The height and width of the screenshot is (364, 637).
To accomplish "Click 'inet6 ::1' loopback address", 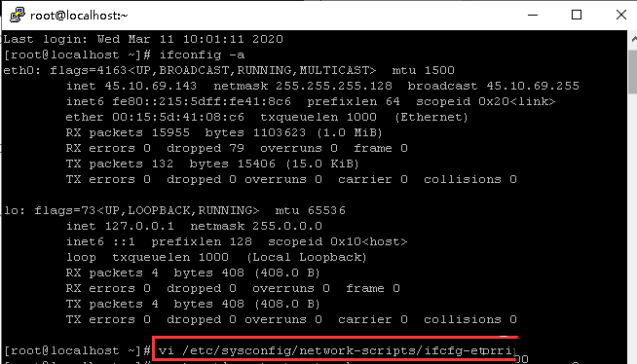I will pos(100,241).
